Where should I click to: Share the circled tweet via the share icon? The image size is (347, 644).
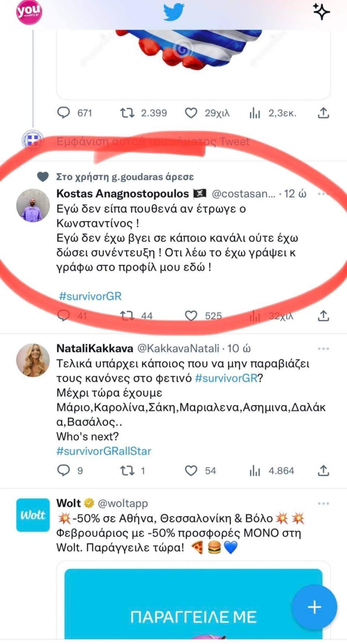click(x=324, y=315)
